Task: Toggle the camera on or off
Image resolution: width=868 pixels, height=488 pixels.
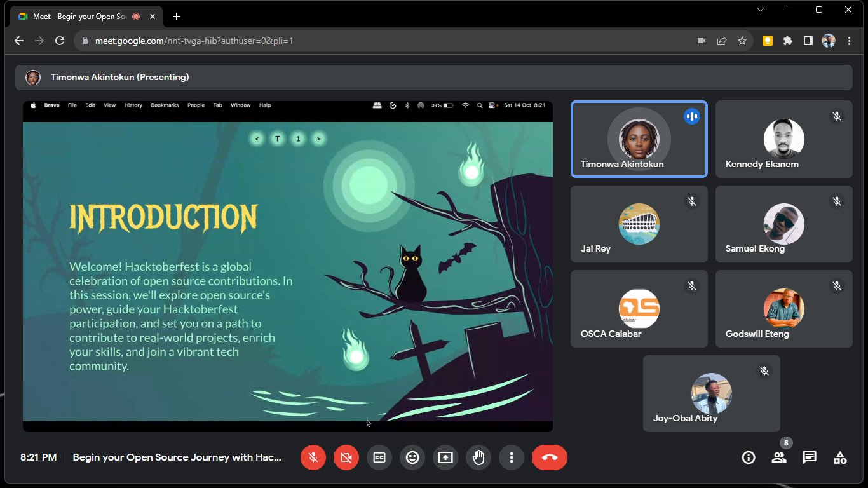Action: tap(346, 457)
